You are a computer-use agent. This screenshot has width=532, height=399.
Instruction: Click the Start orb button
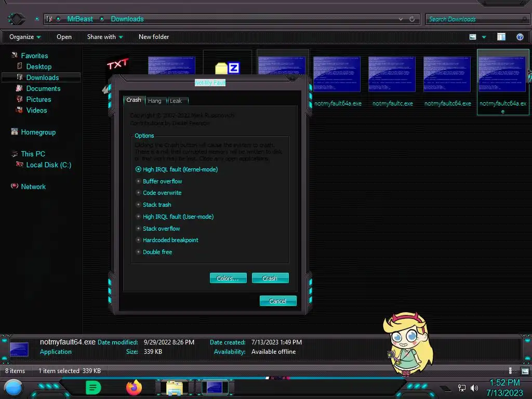click(x=14, y=388)
